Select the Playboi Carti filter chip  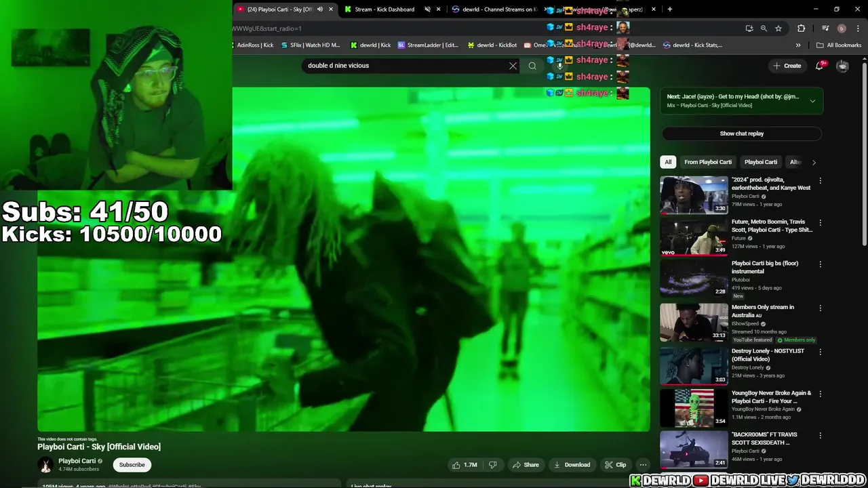tap(761, 162)
